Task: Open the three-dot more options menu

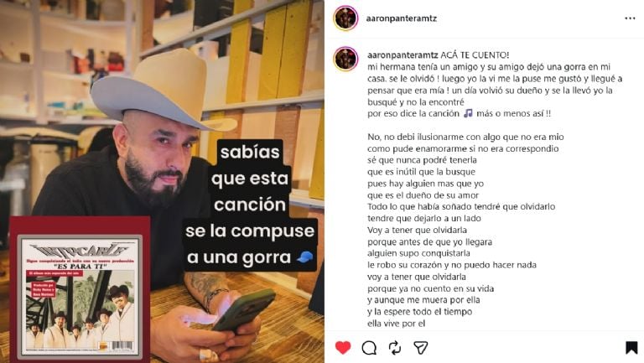Action: click(630, 18)
